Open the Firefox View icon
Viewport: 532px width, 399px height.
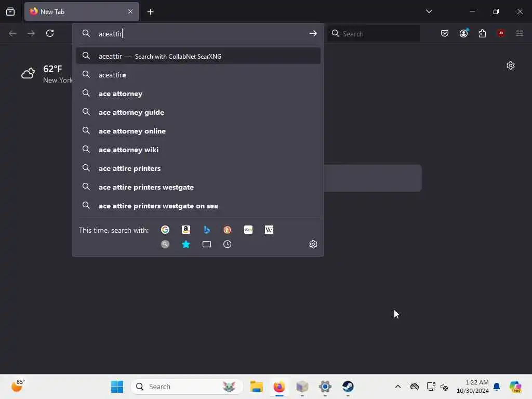coord(10,11)
